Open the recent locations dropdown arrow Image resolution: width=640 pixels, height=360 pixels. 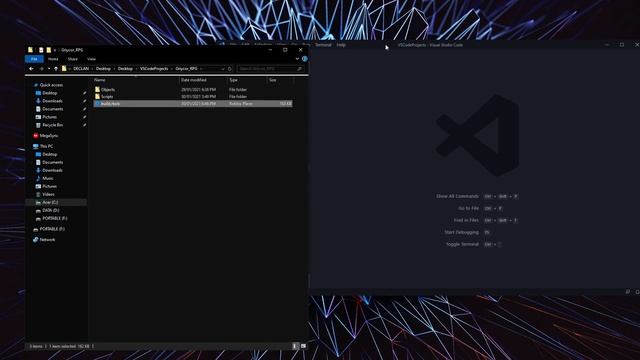point(49,69)
